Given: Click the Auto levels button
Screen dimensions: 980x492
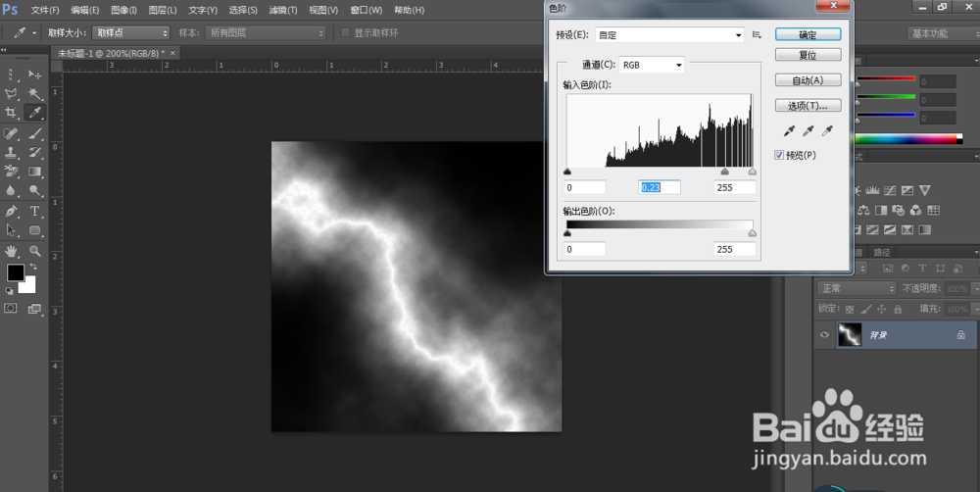Looking at the screenshot, I should click(808, 80).
